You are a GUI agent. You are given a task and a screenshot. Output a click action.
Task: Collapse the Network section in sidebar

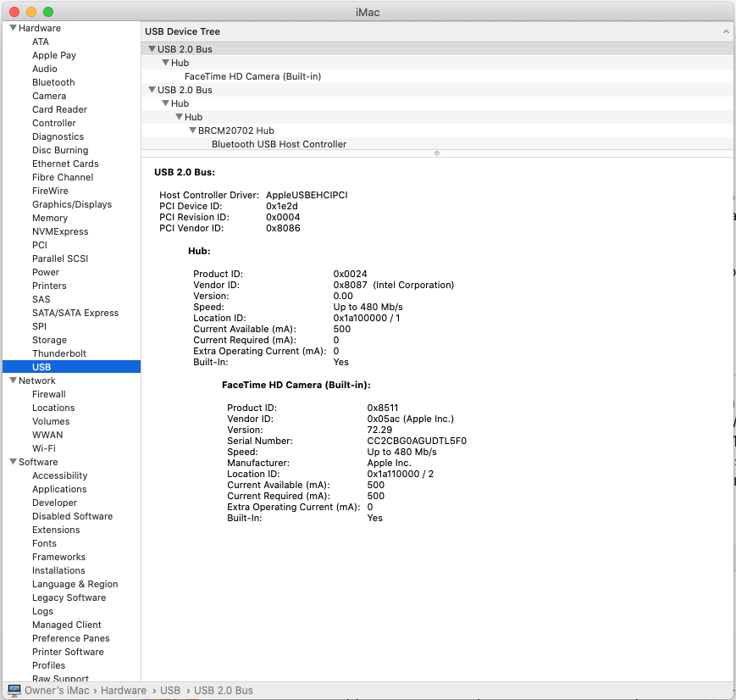coord(13,381)
